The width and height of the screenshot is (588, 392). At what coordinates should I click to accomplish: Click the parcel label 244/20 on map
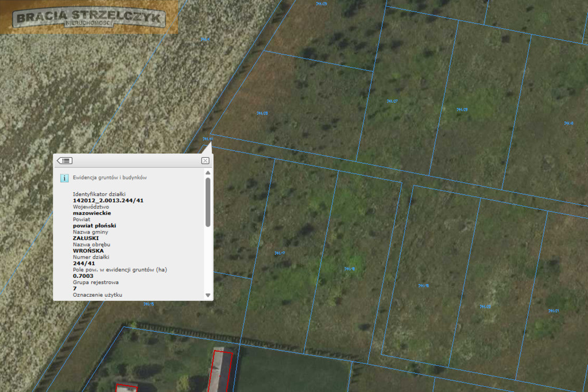click(x=485, y=306)
